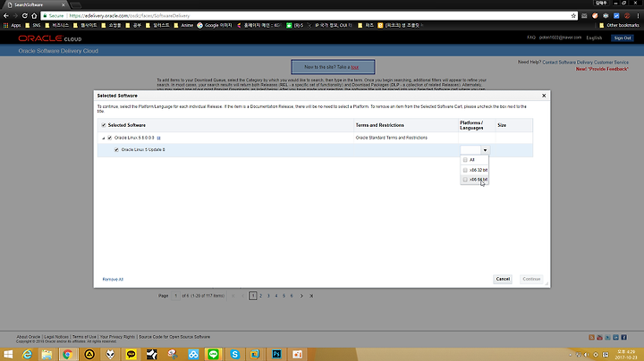This screenshot has width=644, height=361.
Task: Open the Apps bookmarks shortcut
Action: coord(12,25)
